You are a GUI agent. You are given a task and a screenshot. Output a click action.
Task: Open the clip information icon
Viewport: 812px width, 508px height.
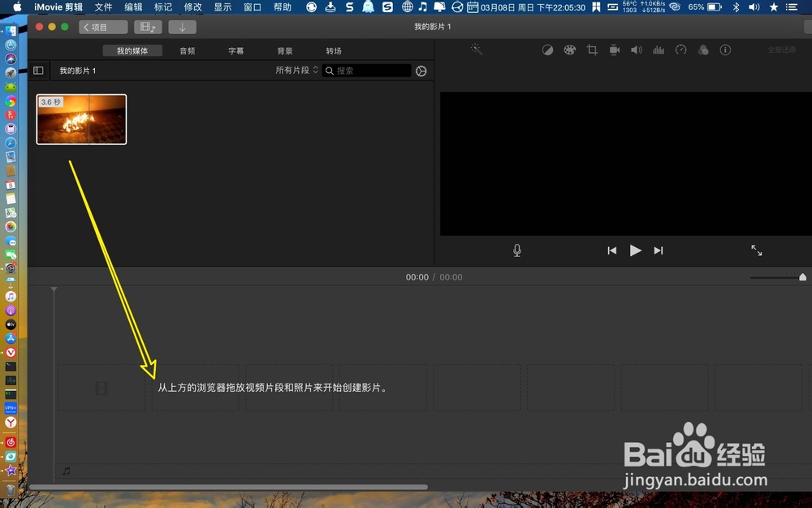[725, 50]
